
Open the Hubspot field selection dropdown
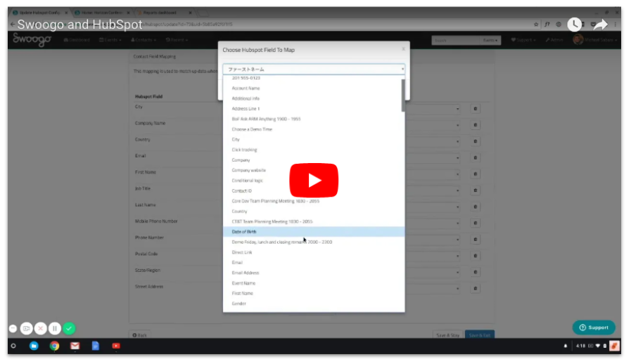tap(314, 70)
